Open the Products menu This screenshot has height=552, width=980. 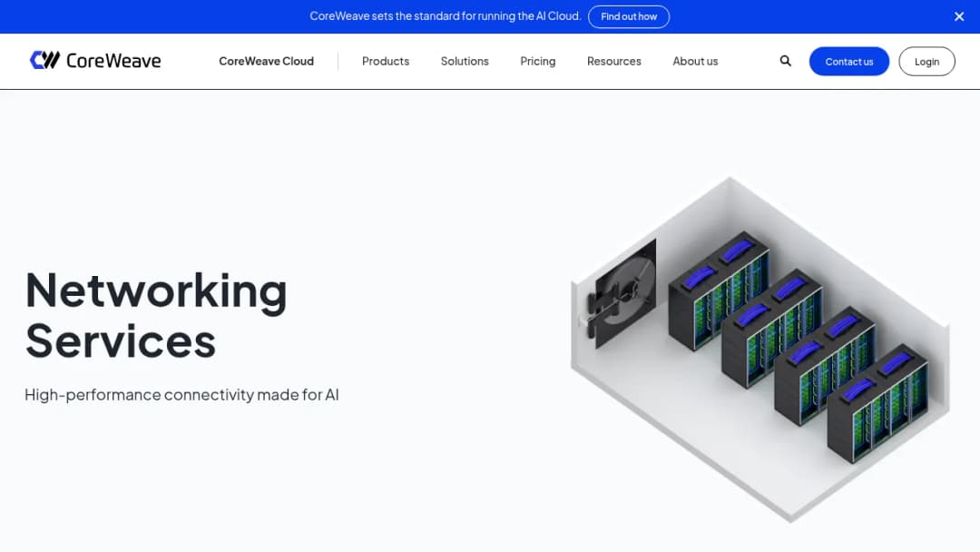click(x=386, y=61)
